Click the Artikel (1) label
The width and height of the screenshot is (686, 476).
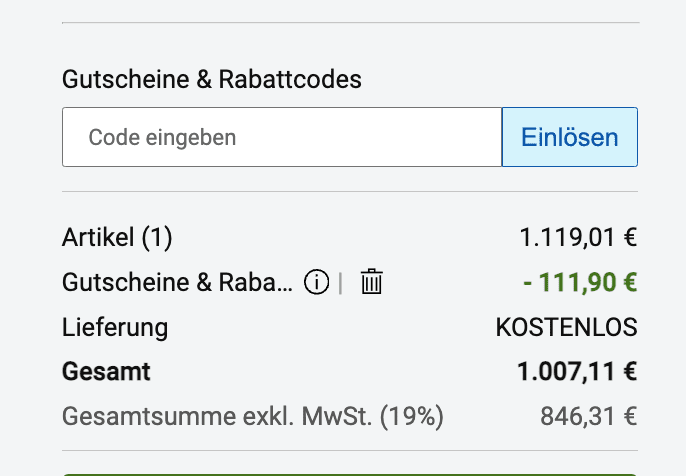click(x=117, y=238)
